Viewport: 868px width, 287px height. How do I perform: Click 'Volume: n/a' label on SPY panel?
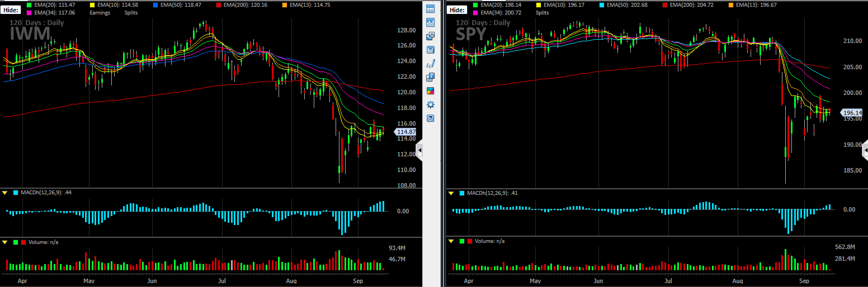(x=489, y=241)
